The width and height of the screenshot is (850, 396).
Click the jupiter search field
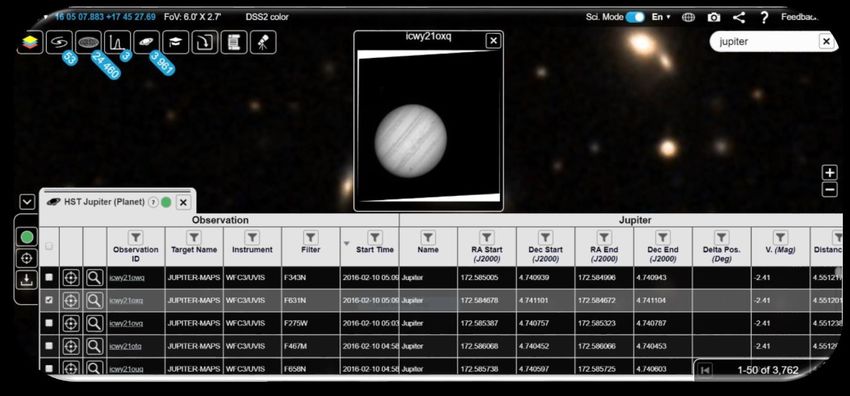pyautogui.click(x=766, y=42)
